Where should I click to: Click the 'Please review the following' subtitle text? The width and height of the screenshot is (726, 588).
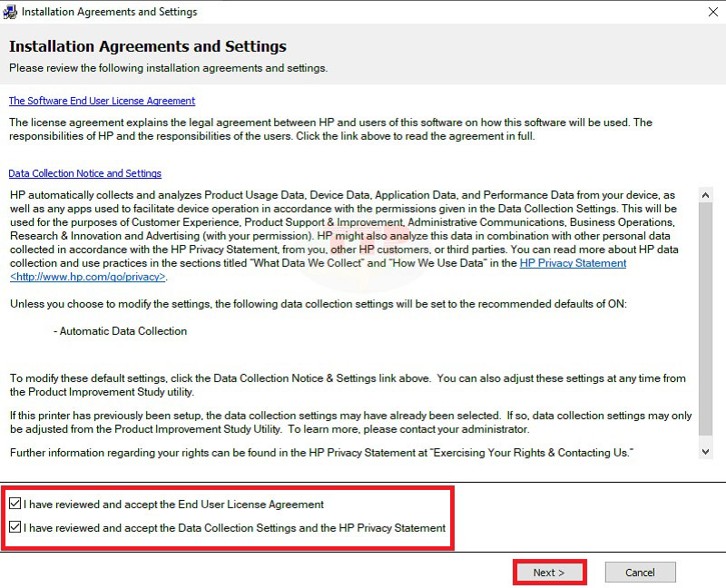click(x=168, y=68)
